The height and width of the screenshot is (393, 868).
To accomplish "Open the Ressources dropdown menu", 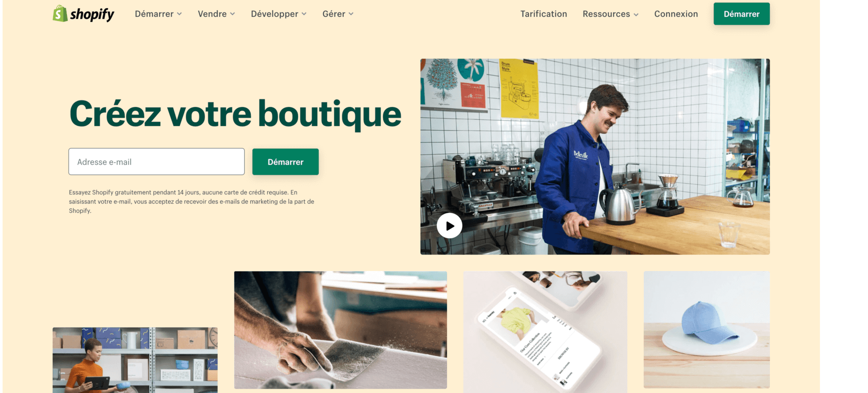I will [x=611, y=14].
